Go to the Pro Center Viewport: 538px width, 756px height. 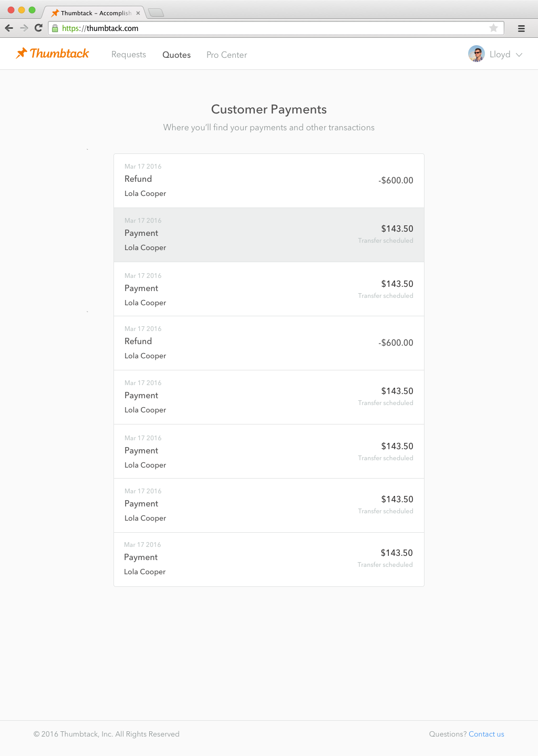click(226, 55)
